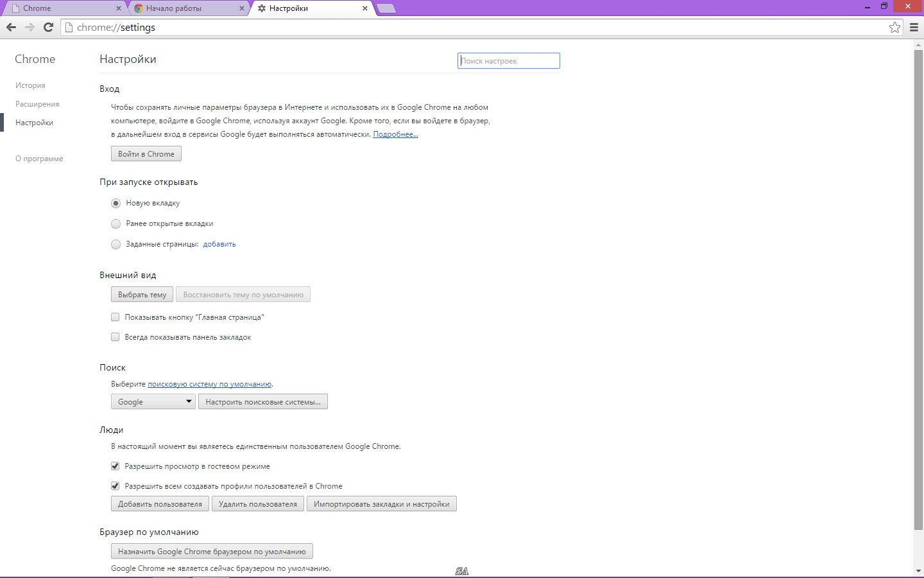
Task: Check Показывать кнопку "Главная страница" option
Action: pyautogui.click(x=116, y=317)
